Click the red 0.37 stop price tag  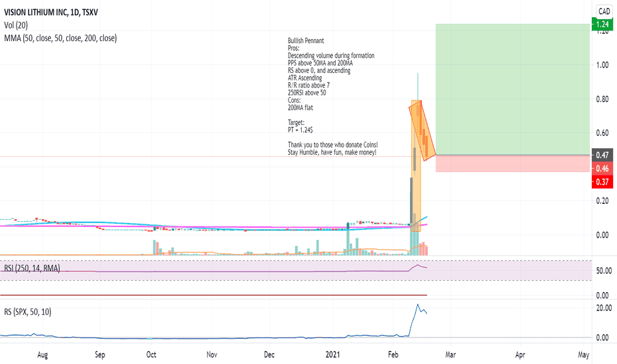coord(602,182)
